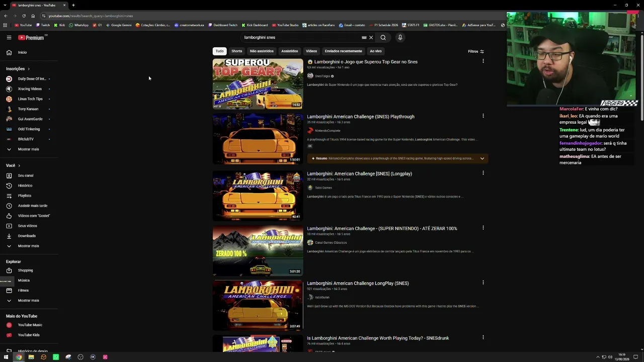This screenshot has width=644, height=362.
Task: Click the Chrome icon in the taskbar
Action: [19, 357]
